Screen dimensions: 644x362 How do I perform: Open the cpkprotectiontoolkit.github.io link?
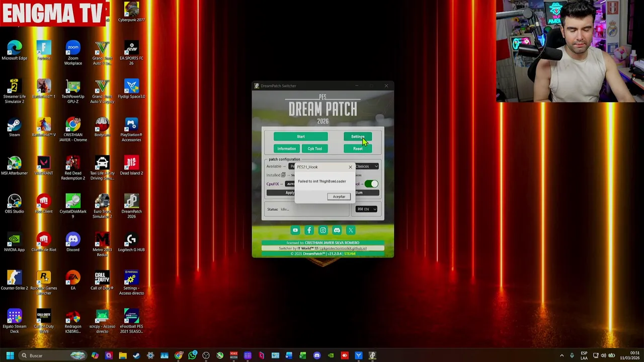(x=343, y=248)
